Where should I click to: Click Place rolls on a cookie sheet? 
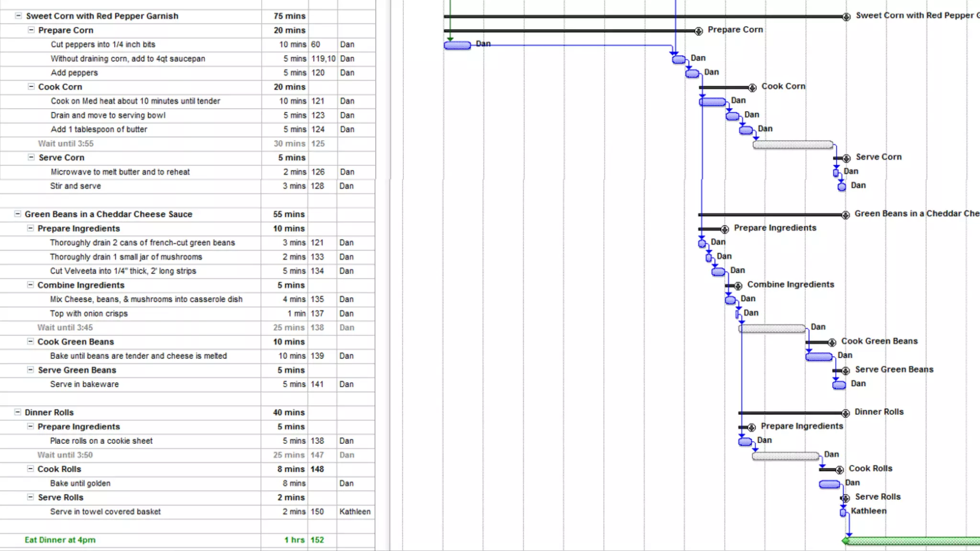click(x=101, y=441)
